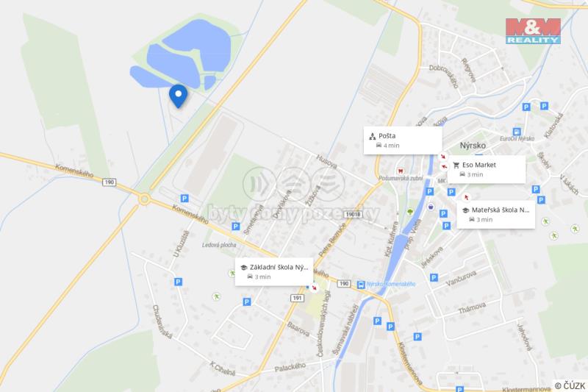Select the Pošumavská zubní dentist icon
This screenshot has width=588, height=392.
coord(401,171)
